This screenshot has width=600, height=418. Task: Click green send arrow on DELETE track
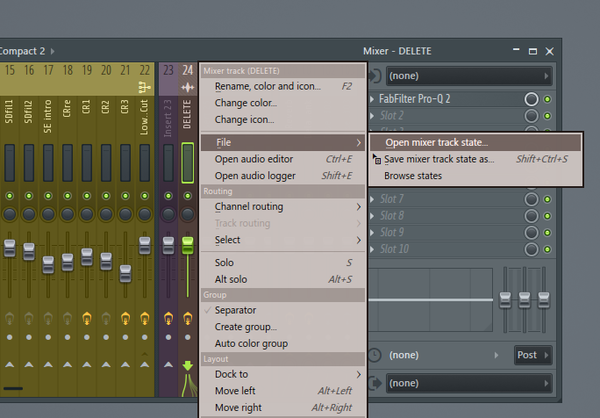click(188, 366)
